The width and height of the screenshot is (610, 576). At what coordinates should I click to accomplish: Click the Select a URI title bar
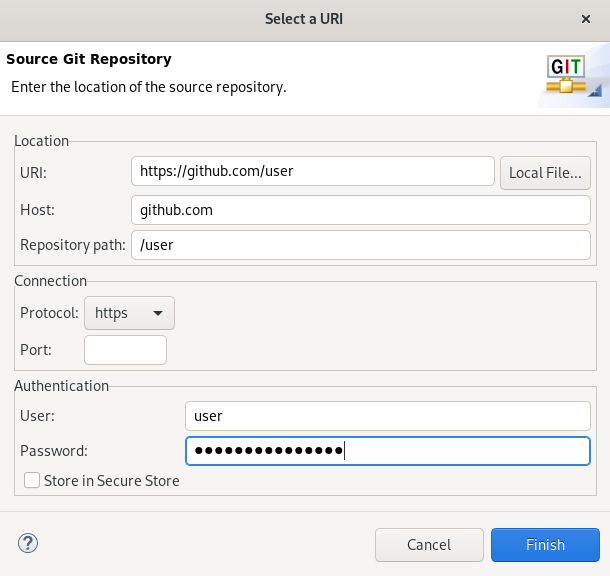(304, 19)
